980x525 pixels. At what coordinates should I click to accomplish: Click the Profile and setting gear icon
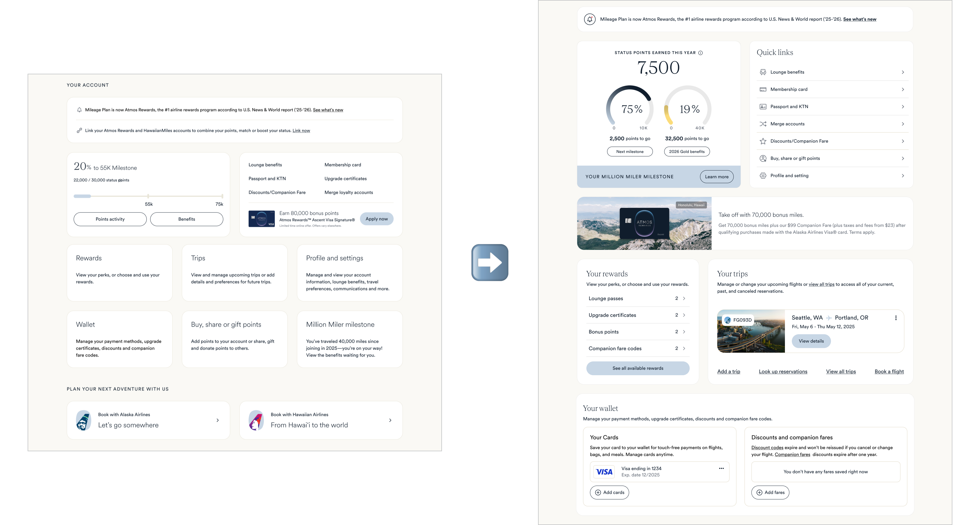(763, 176)
